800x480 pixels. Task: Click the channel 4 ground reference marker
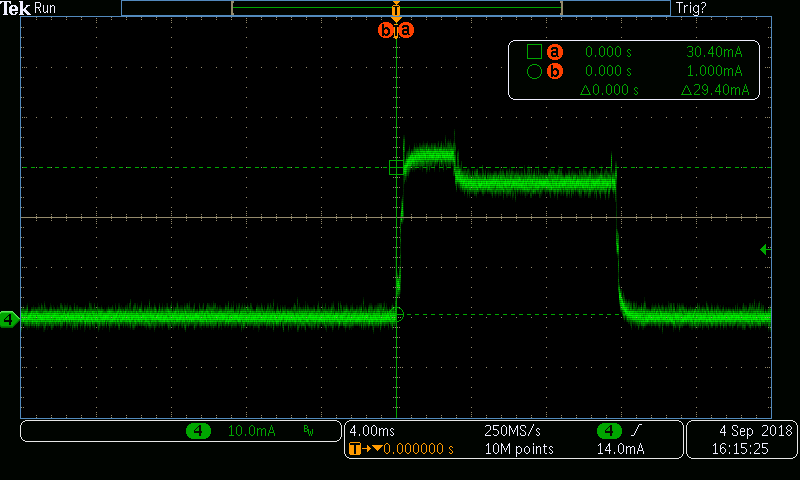pyautogui.click(x=9, y=319)
